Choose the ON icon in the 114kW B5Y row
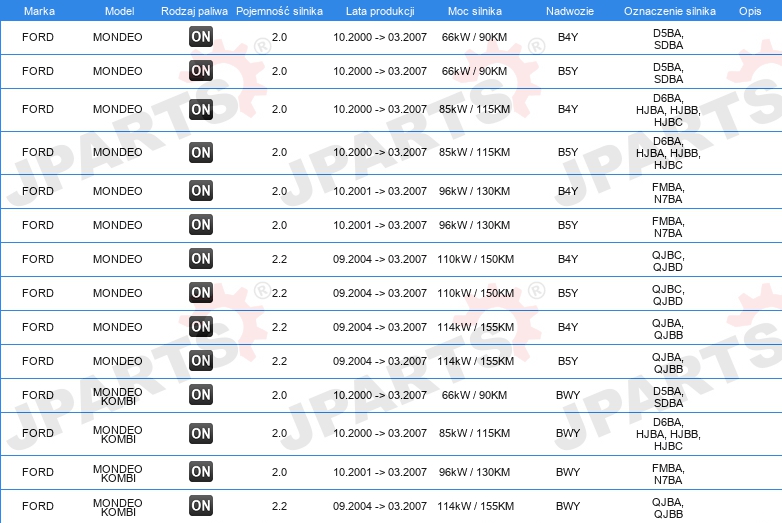 (x=201, y=361)
